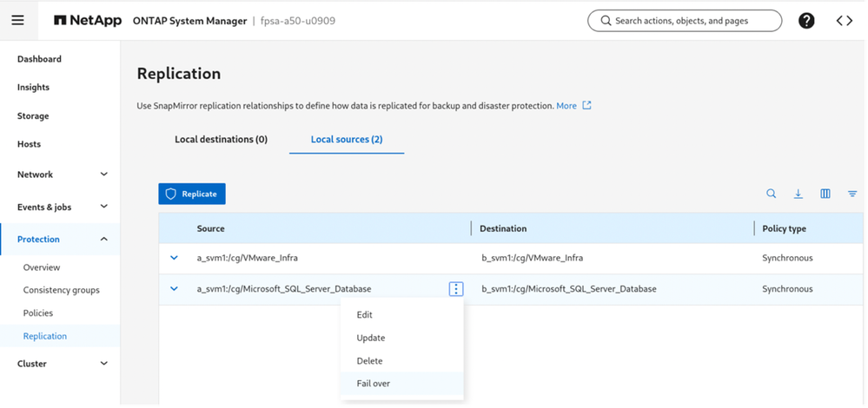The image size is (868, 408).
Task: Click the Replication page heading
Action: click(179, 74)
